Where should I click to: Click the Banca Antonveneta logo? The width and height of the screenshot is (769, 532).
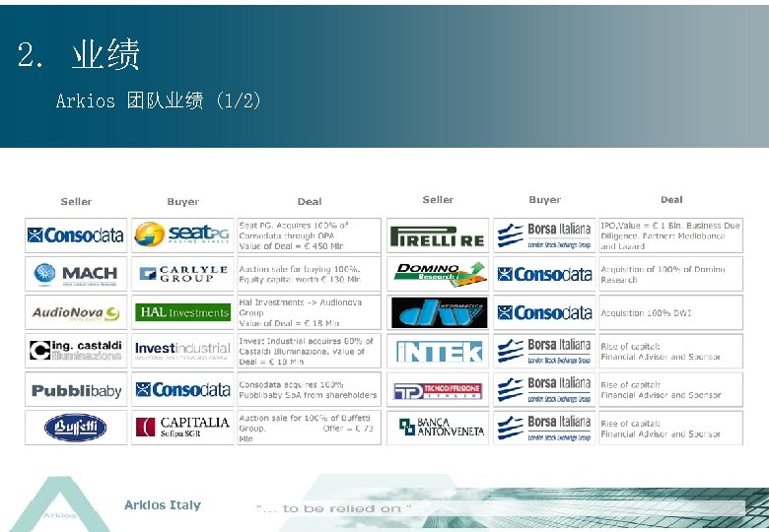pyautogui.click(x=441, y=428)
